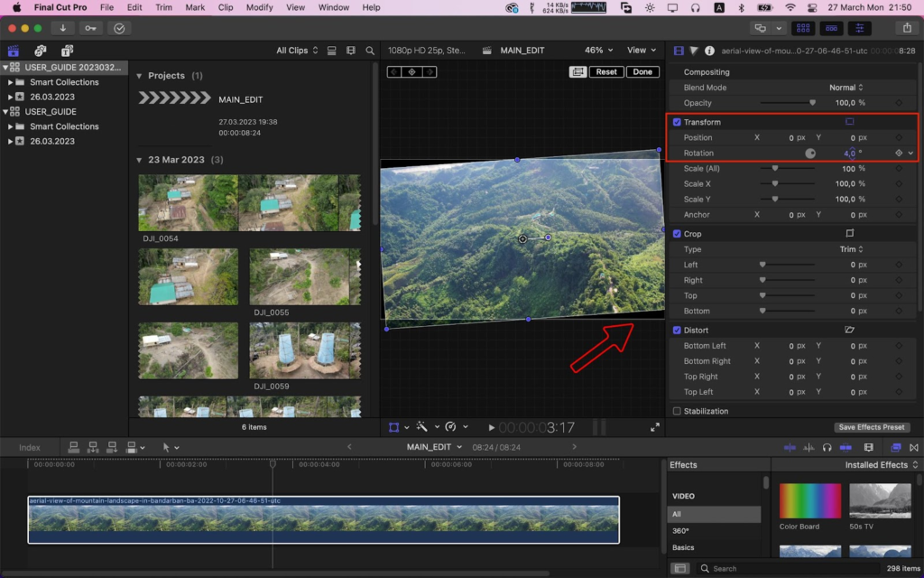Open the 46% viewer zoom dropdown
Image resolution: width=924 pixels, height=578 pixels.
[x=598, y=51]
